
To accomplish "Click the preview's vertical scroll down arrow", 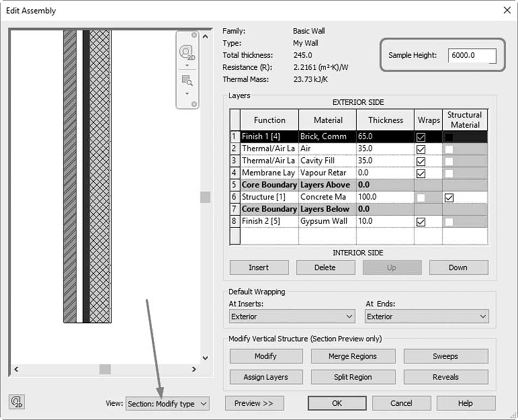I will [x=205, y=358].
